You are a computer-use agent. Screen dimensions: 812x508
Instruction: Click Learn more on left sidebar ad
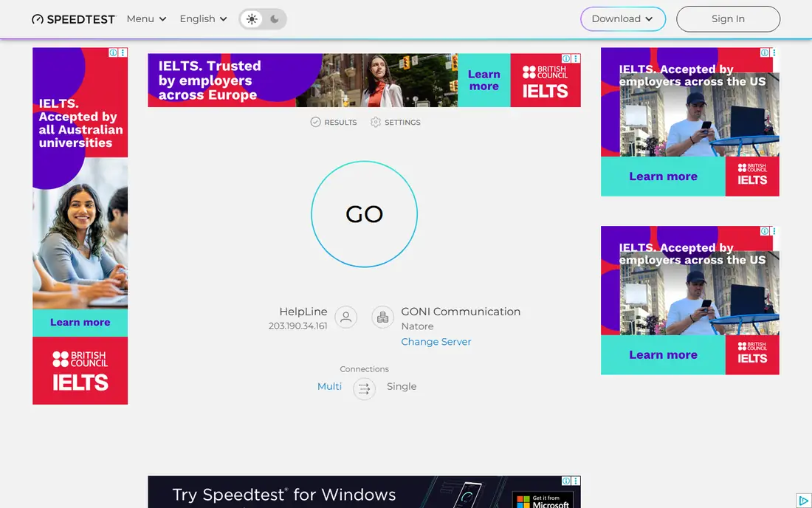point(80,323)
